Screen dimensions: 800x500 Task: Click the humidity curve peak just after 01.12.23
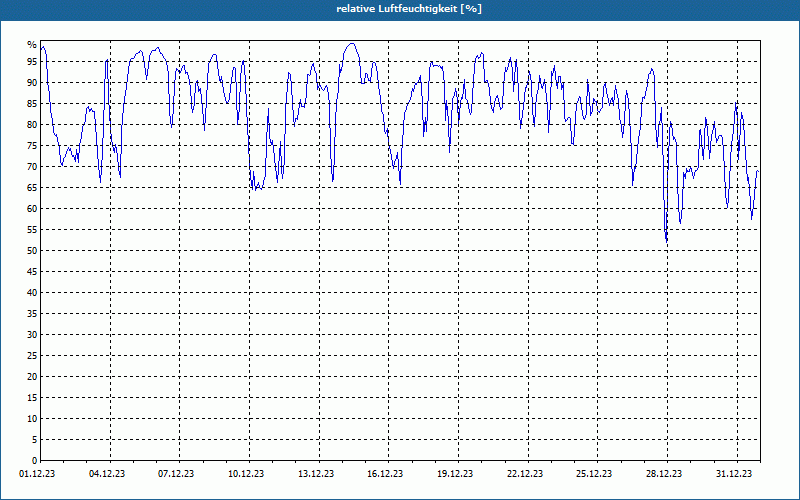[43, 47]
